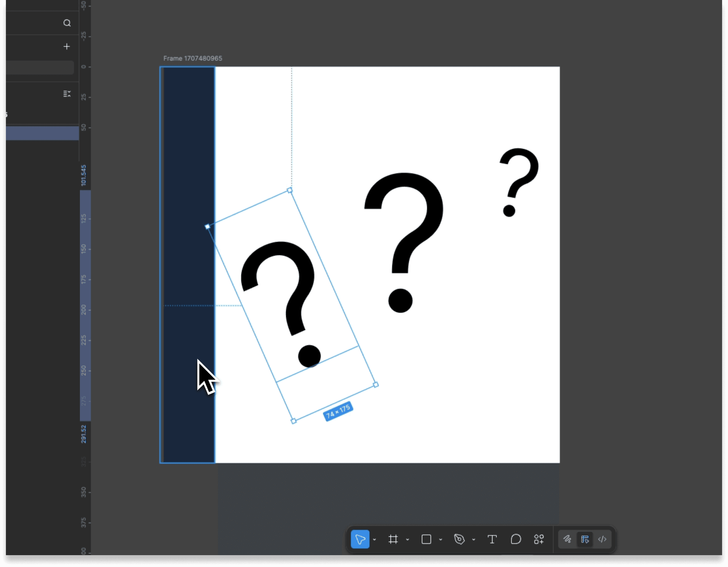Switch to Draw mode
728x567 pixels.
tap(567, 539)
